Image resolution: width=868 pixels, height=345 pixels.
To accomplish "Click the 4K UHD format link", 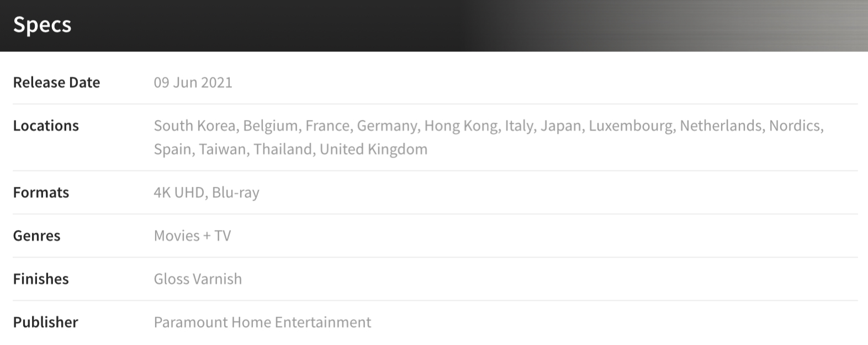I will pyautogui.click(x=179, y=192).
